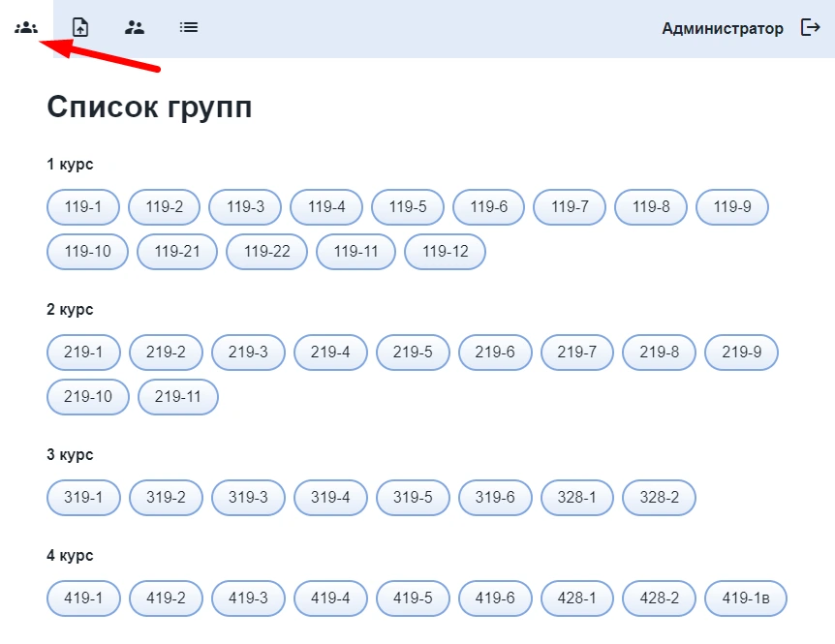Open group 119-10
The width and height of the screenshot is (835, 644).
pyautogui.click(x=87, y=251)
